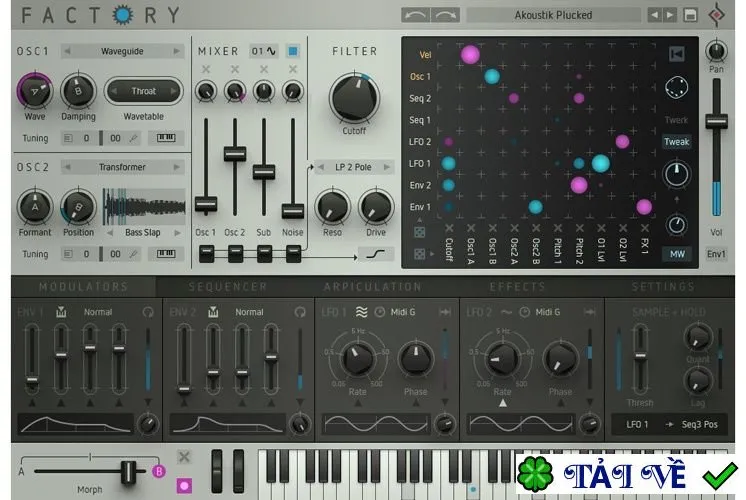The image size is (746, 500).
Task: Click the LFO 1 to Seq3 Pos routing
Action: click(670, 424)
